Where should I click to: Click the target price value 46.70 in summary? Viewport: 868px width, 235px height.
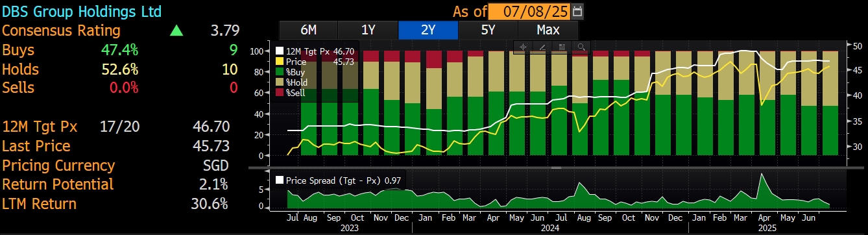[211, 127]
